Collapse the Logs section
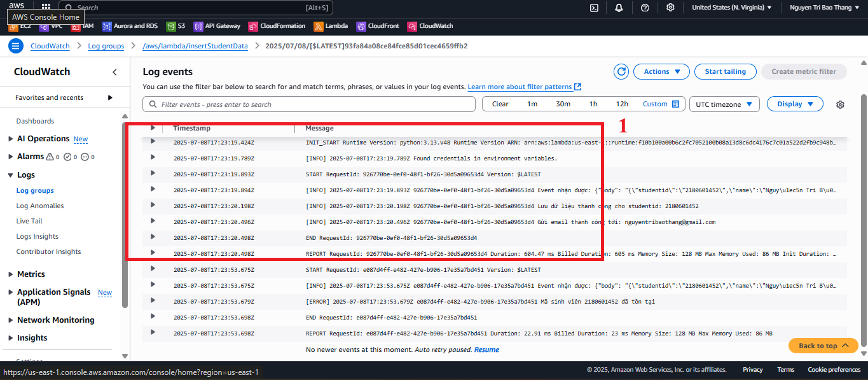The image size is (868, 380). pyautogui.click(x=11, y=175)
